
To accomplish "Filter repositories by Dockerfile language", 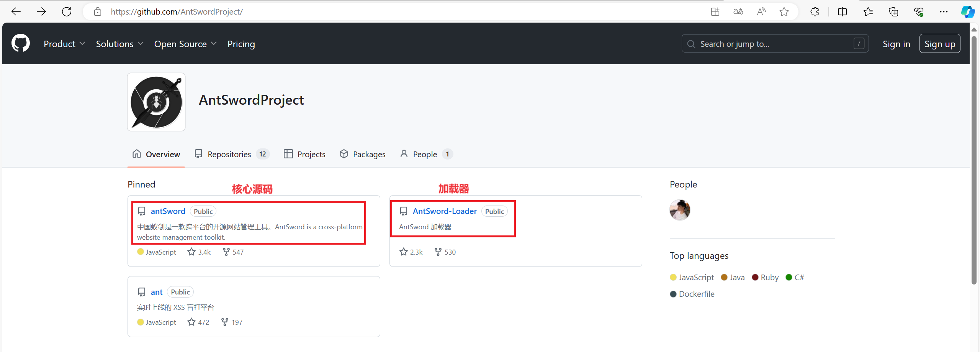I will pyautogui.click(x=692, y=294).
